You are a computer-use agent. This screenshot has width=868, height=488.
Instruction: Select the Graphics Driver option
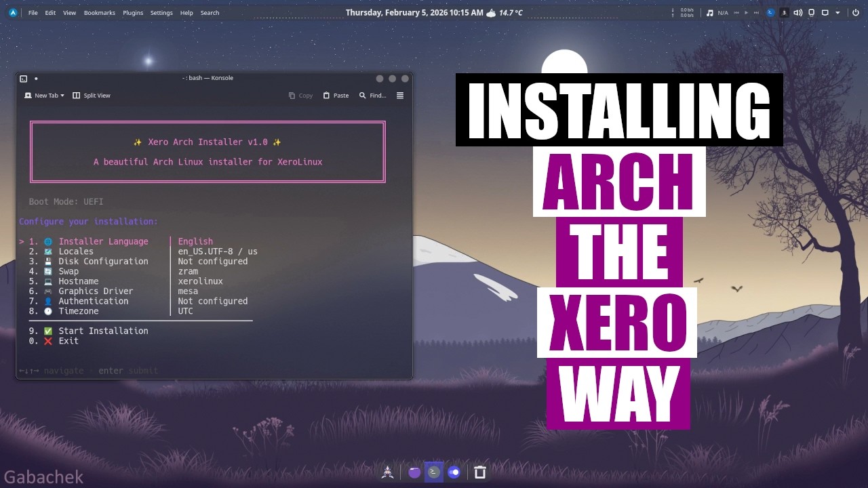point(81,291)
